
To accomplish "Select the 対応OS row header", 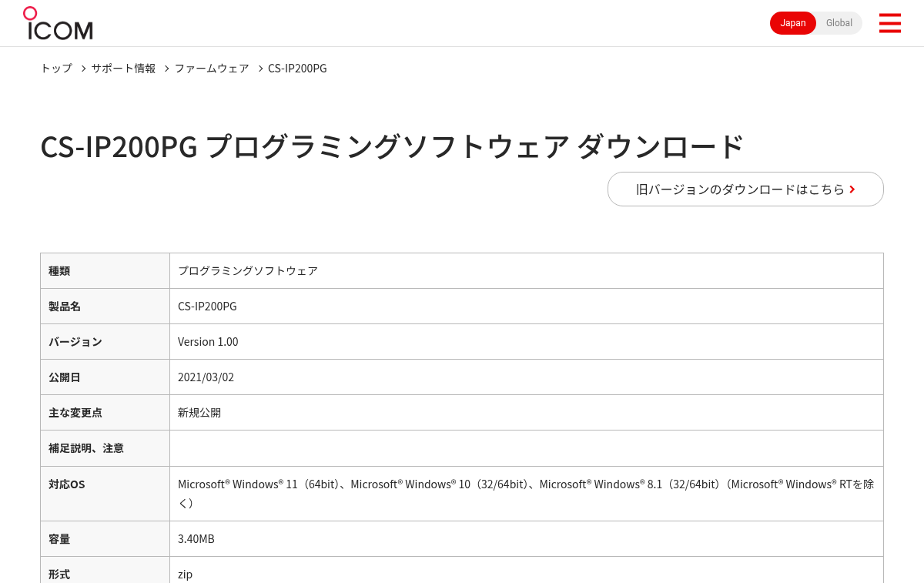I will [105, 493].
